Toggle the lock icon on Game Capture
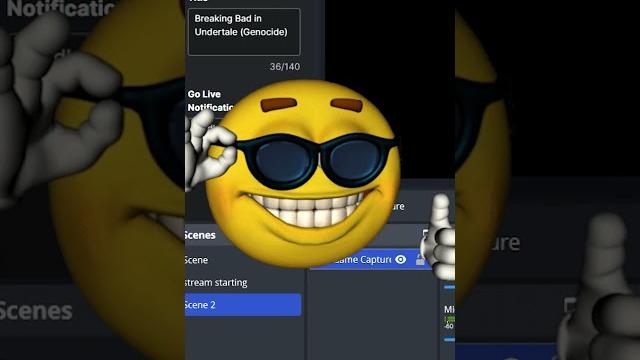 [420, 260]
